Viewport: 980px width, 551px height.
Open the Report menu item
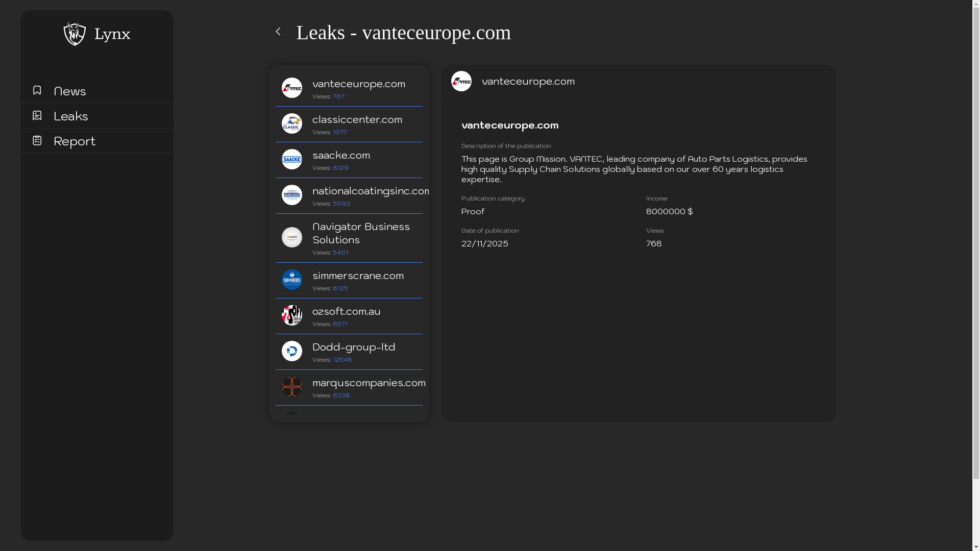coord(75,141)
